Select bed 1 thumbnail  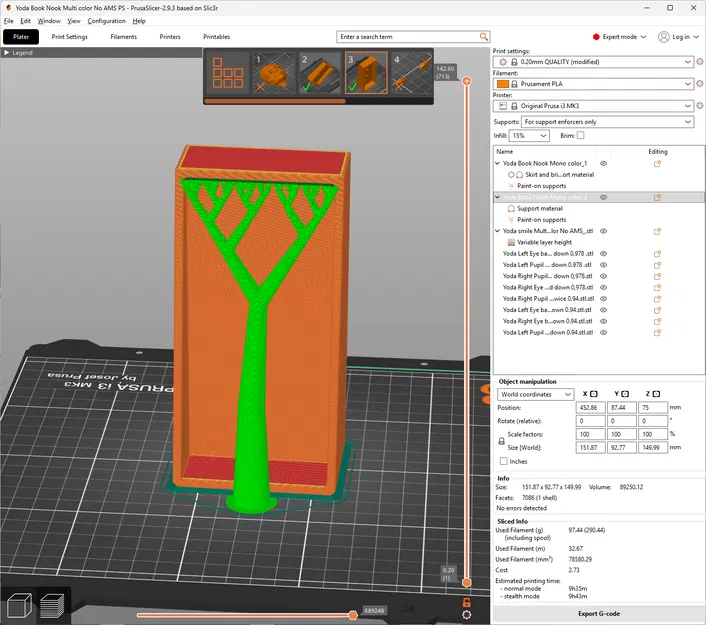(274, 72)
